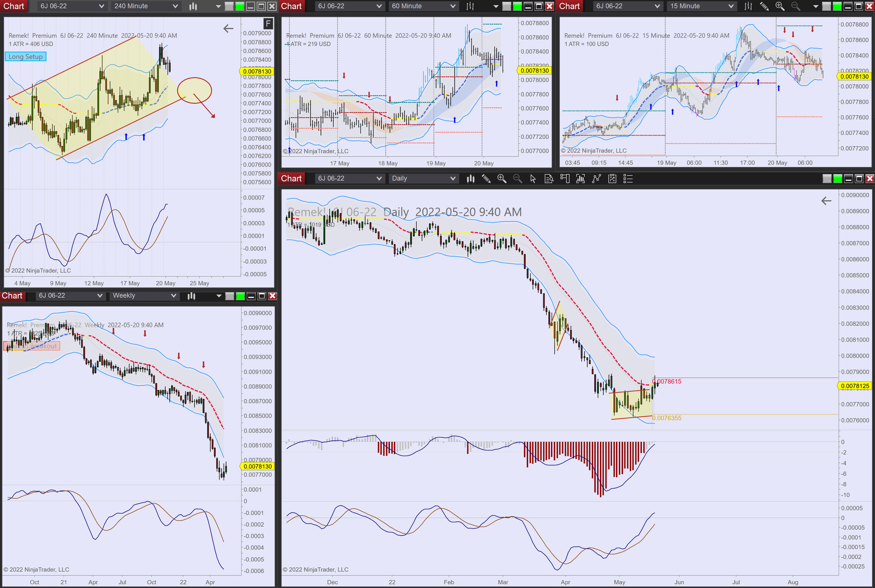Toggle gray interval link button on Daily chart

tap(827, 179)
